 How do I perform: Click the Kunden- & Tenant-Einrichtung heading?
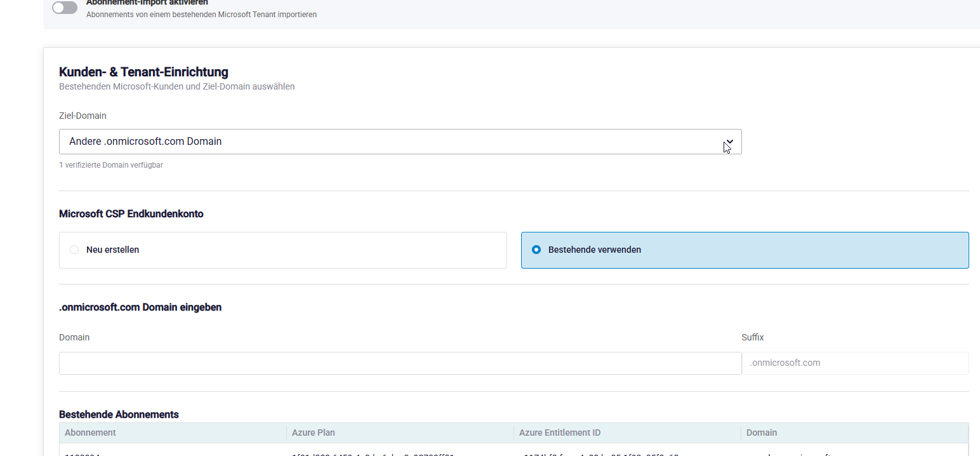click(143, 72)
